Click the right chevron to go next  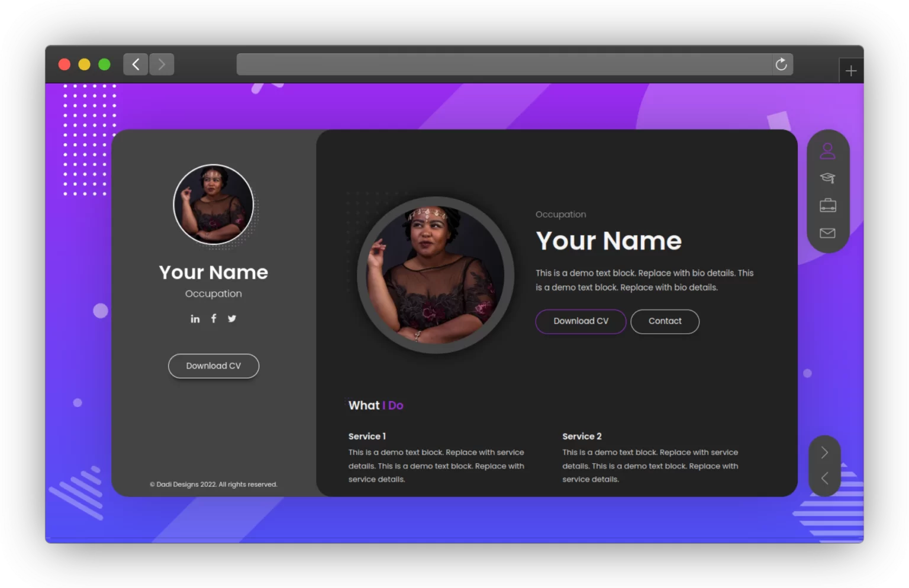coord(824,453)
